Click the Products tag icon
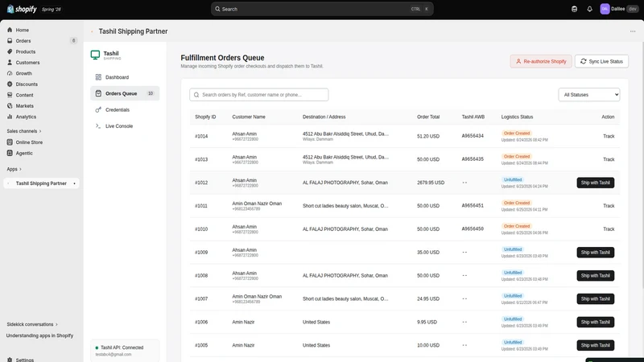The width and height of the screenshot is (644, 362). pos(10,51)
